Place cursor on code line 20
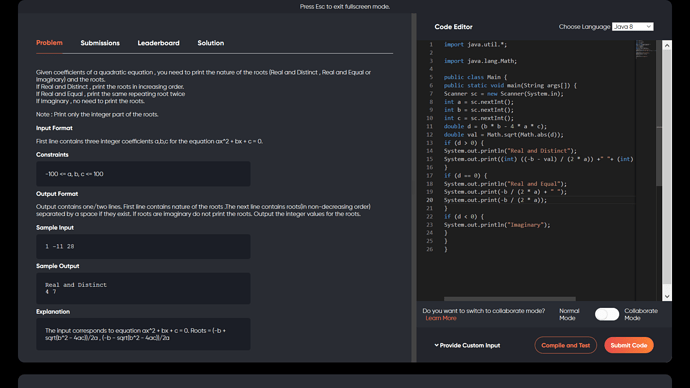This screenshot has height=388, width=690. 539,200
